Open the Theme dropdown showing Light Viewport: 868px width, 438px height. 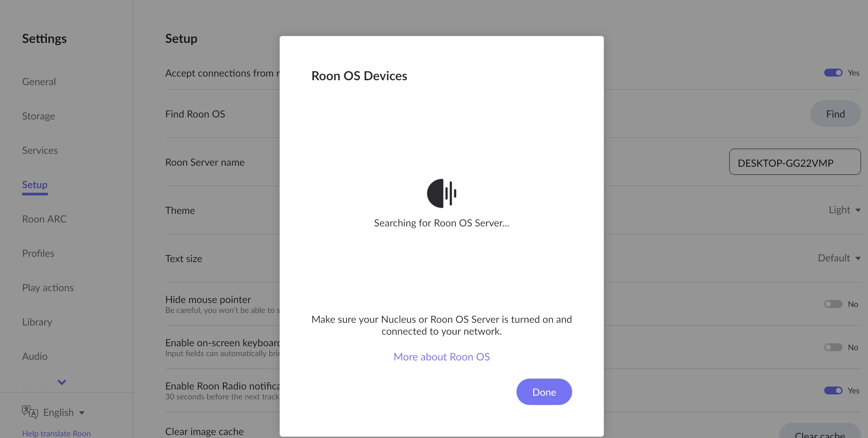pyautogui.click(x=844, y=210)
